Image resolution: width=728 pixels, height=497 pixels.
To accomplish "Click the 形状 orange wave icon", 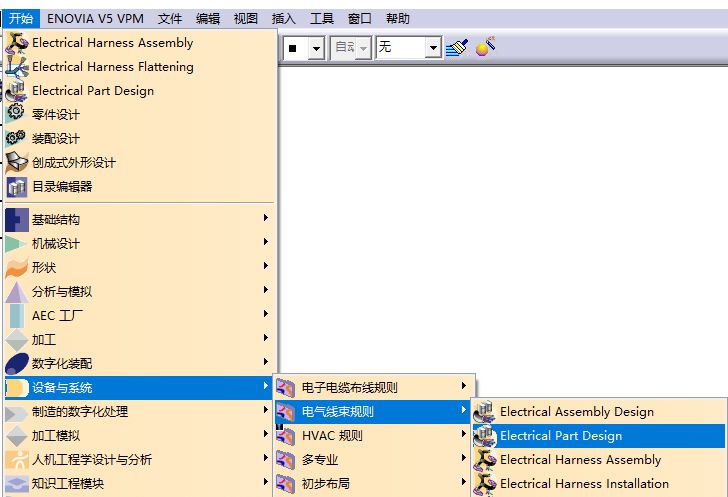I will coord(17,268).
